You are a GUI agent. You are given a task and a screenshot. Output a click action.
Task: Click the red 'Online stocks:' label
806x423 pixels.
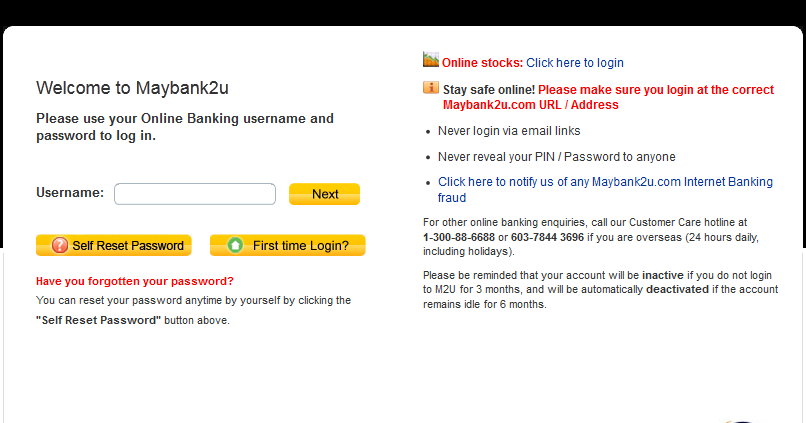coord(483,63)
